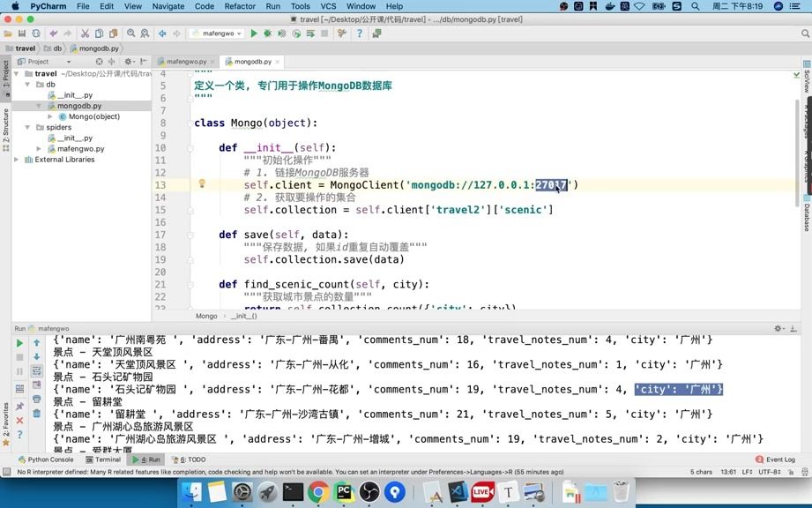This screenshot has height=508, width=812.
Task: Select the yellow bulb intention action in editor
Action: (x=201, y=184)
